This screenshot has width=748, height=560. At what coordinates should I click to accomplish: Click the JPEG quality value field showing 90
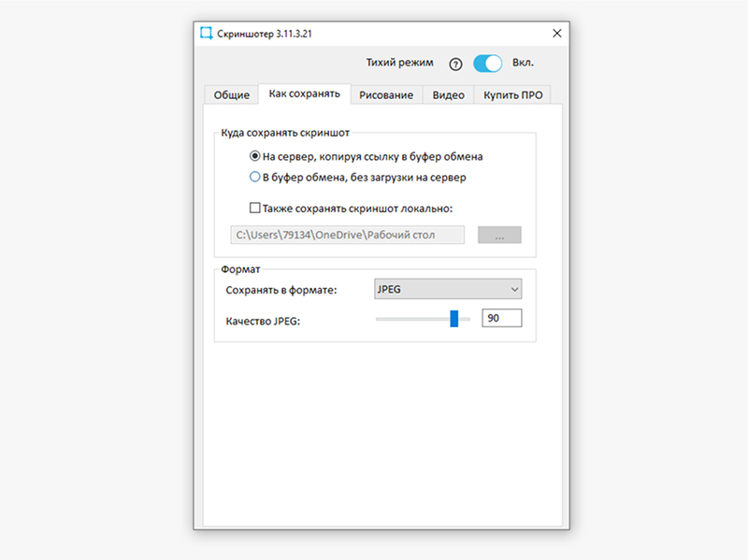(x=501, y=319)
